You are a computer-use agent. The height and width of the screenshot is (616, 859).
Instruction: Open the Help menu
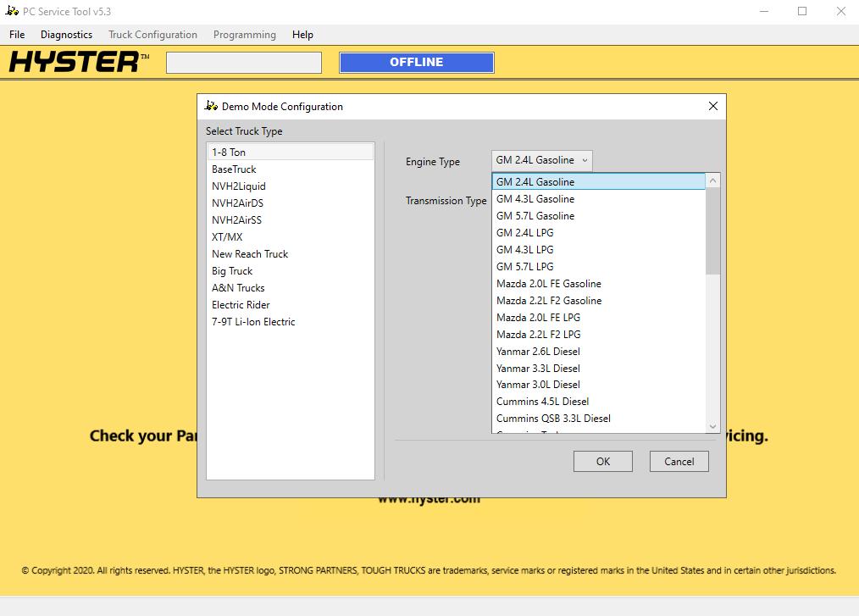(302, 35)
